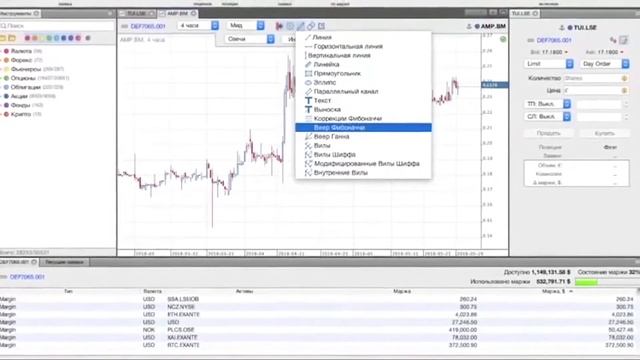Click the Продать sell button
Image resolution: width=640 pixels, height=360 pixels.
(549, 133)
